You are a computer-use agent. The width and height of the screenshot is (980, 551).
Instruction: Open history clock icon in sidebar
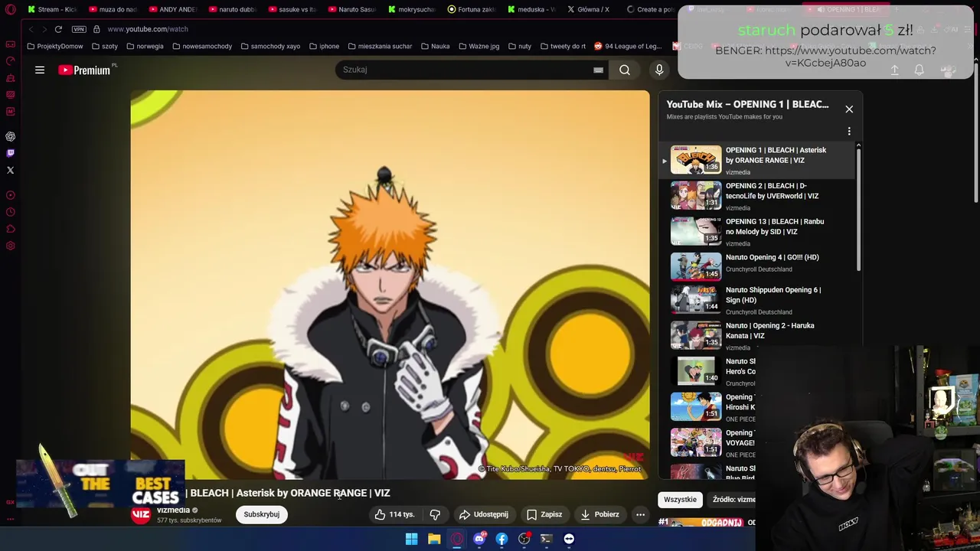(x=11, y=212)
